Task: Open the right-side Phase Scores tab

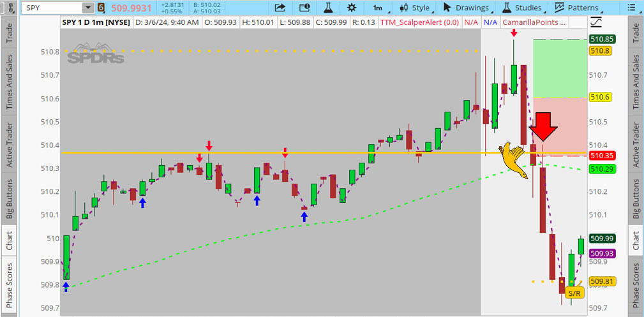Action: (636, 284)
